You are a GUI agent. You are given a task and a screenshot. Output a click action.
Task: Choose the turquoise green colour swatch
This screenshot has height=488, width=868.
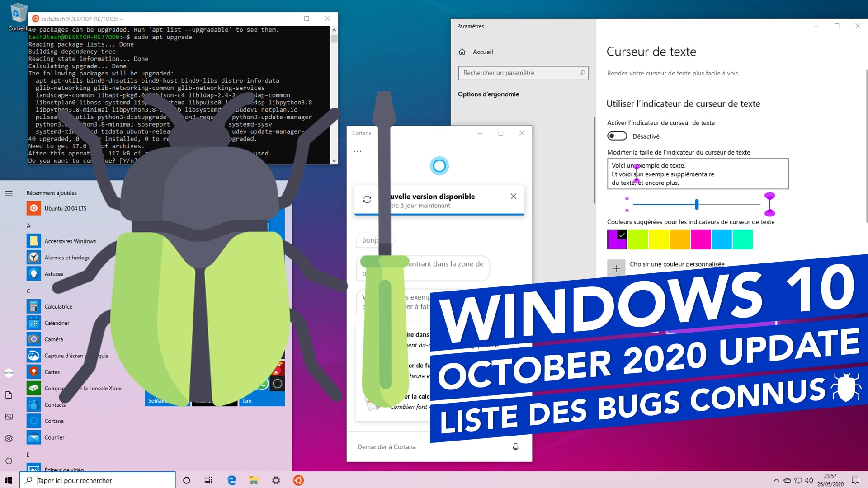tap(743, 239)
